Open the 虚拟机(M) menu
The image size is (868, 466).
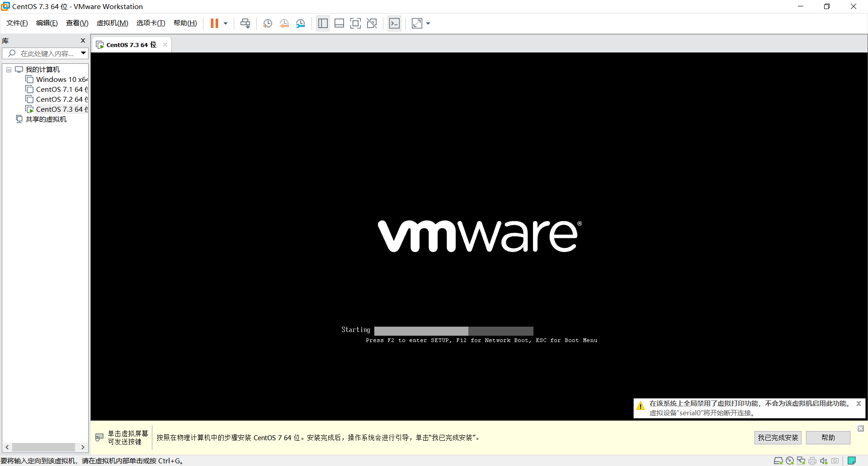click(x=113, y=23)
